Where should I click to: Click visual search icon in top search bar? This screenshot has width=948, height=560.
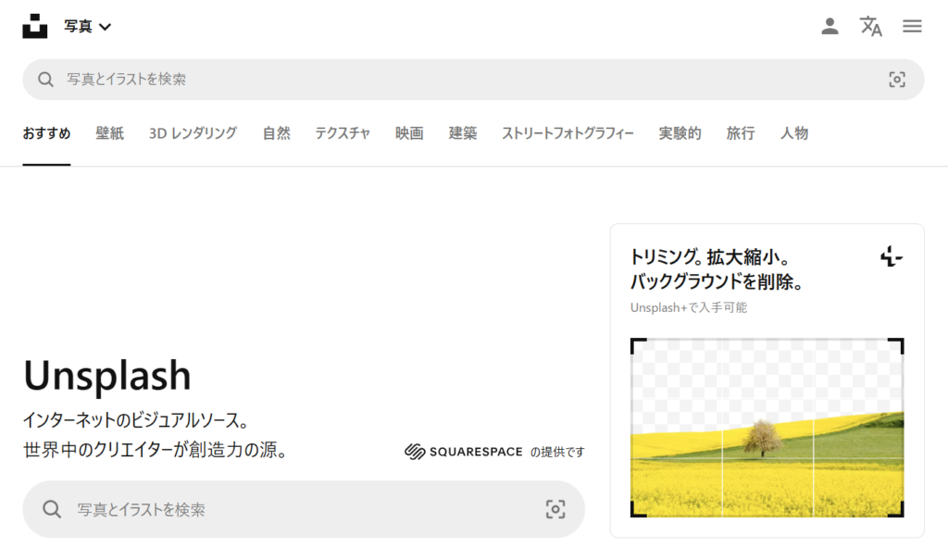[x=896, y=80]
